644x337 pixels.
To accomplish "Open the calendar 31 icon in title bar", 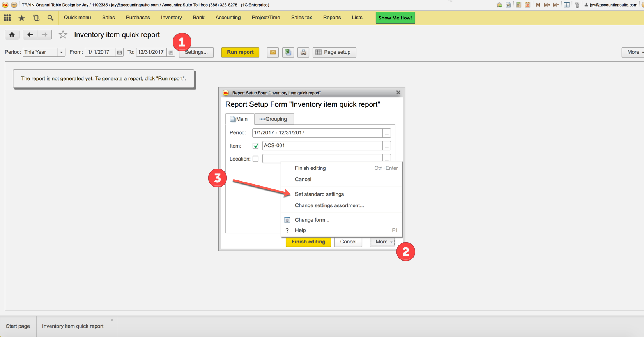I will click(527, 5).
